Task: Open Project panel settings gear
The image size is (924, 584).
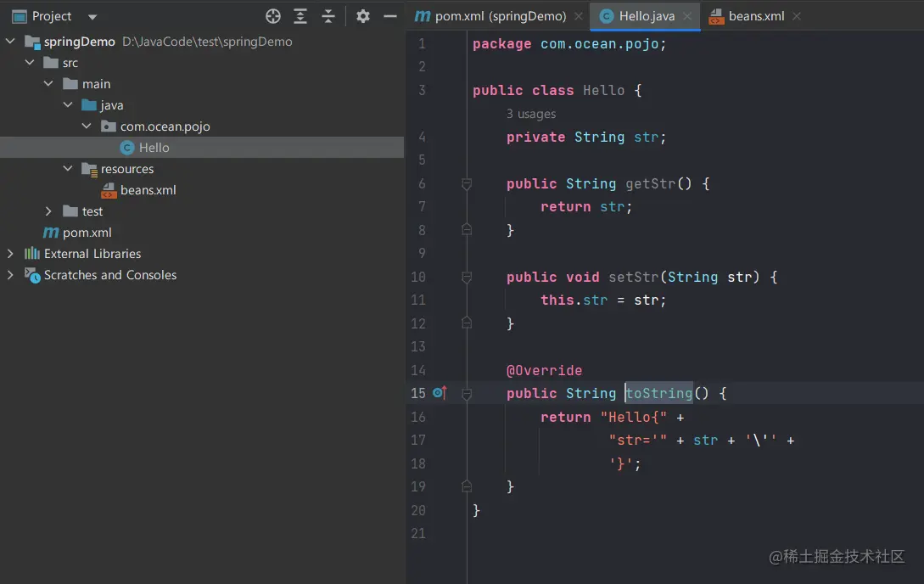Action: click(363, 16)
